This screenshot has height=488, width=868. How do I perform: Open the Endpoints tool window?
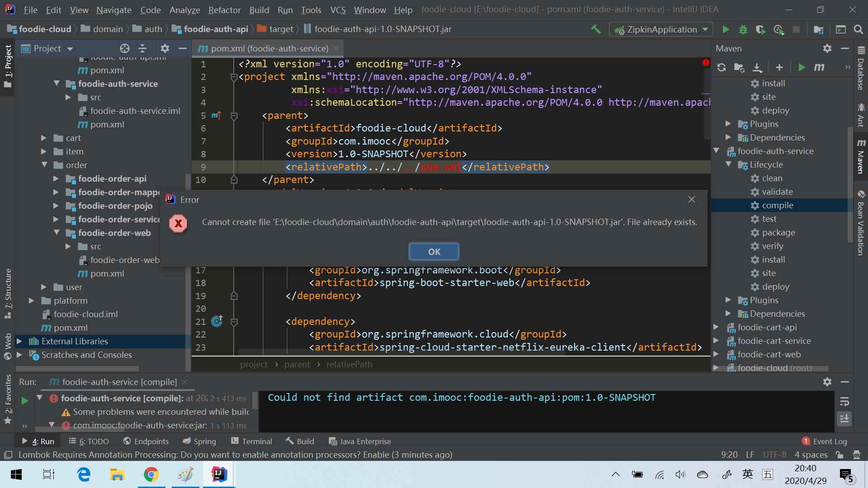[x=146, y=441]
